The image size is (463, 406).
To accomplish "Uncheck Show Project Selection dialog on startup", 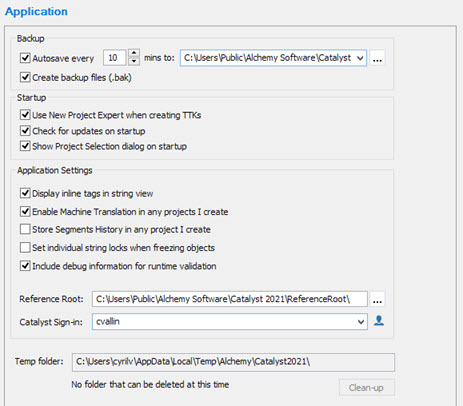I will (25, 146).
